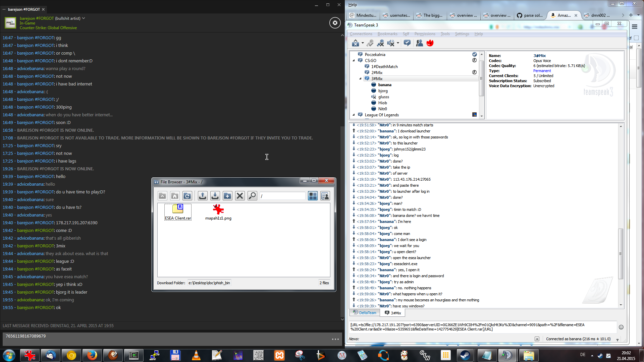
Task: Open the Bookmarks menu in TeamSpeak
Action: pyautogui.click(x=387, y=34)
